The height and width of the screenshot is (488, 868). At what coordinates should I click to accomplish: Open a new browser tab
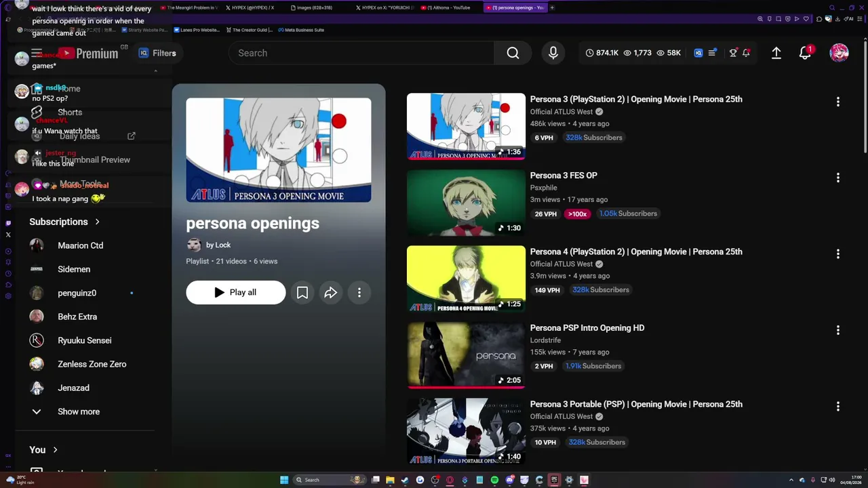point(552,7)
